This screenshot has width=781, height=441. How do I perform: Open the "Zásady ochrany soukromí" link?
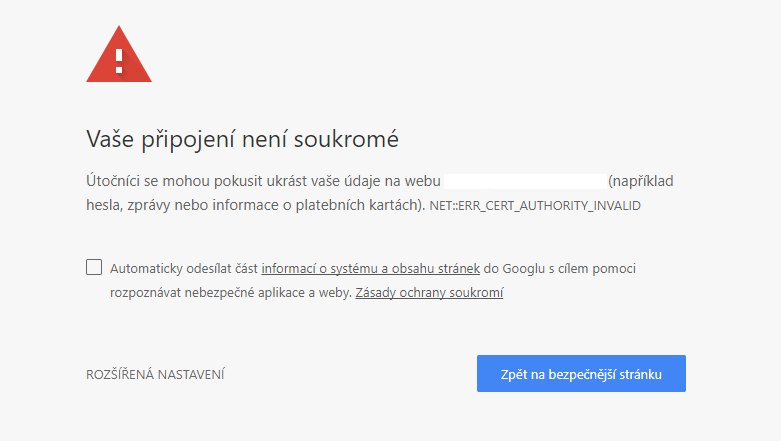(x=429, y=293)
